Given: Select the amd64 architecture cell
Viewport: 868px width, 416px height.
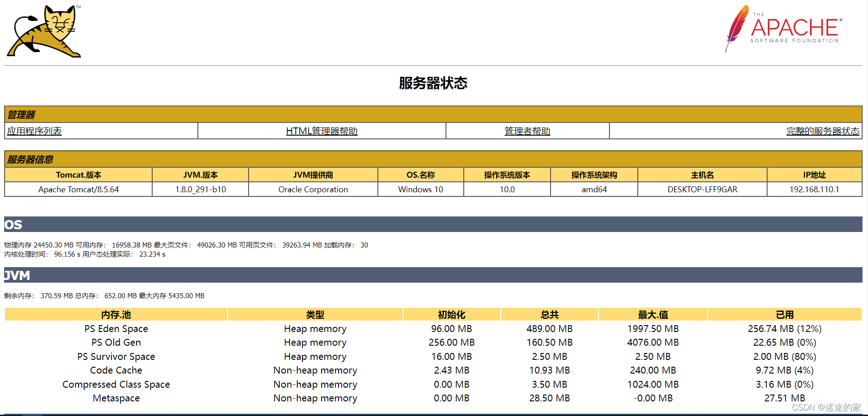Looking at the screenshot, I should (x=594, y=190).
